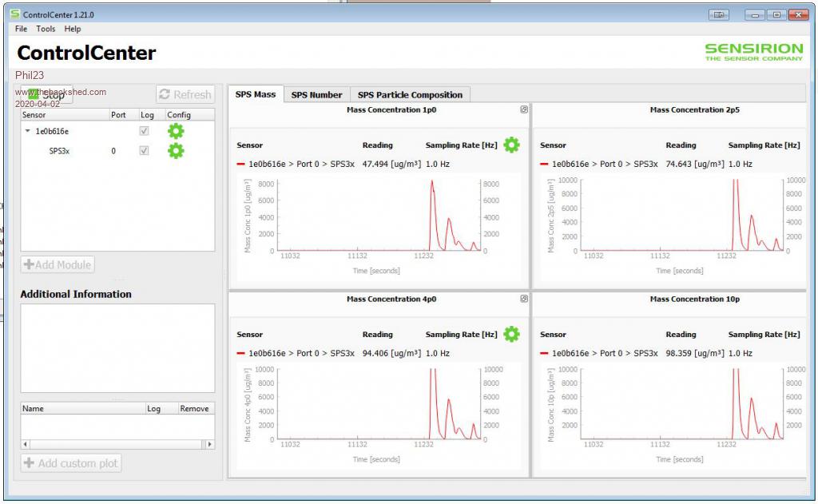The width and height of the screenshot is (818, 504).
Task: Switch to SPS Particle Composition tab
Action: tap(410, 94)
